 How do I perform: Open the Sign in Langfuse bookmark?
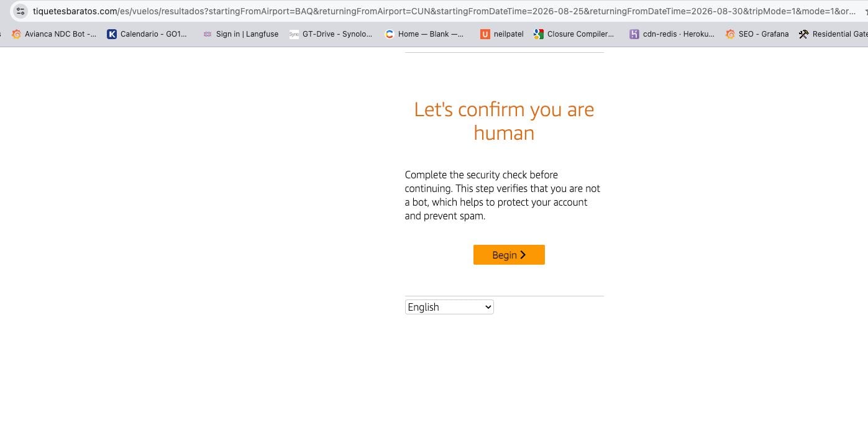[240, 34]
